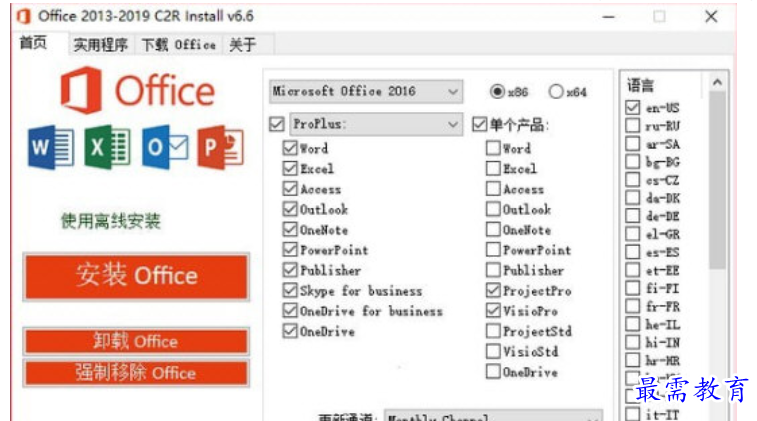
Task: Check single product Access
Action: [x=493, y=188]
